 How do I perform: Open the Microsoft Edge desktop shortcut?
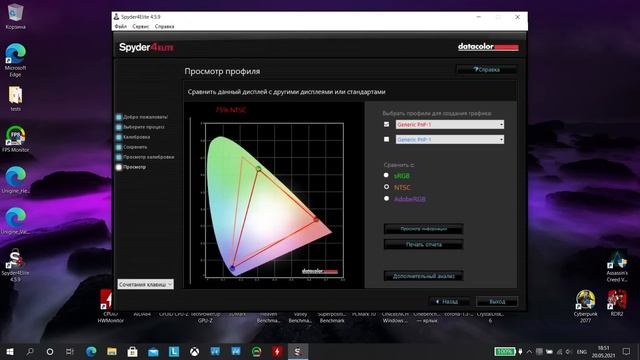(16, 60)
